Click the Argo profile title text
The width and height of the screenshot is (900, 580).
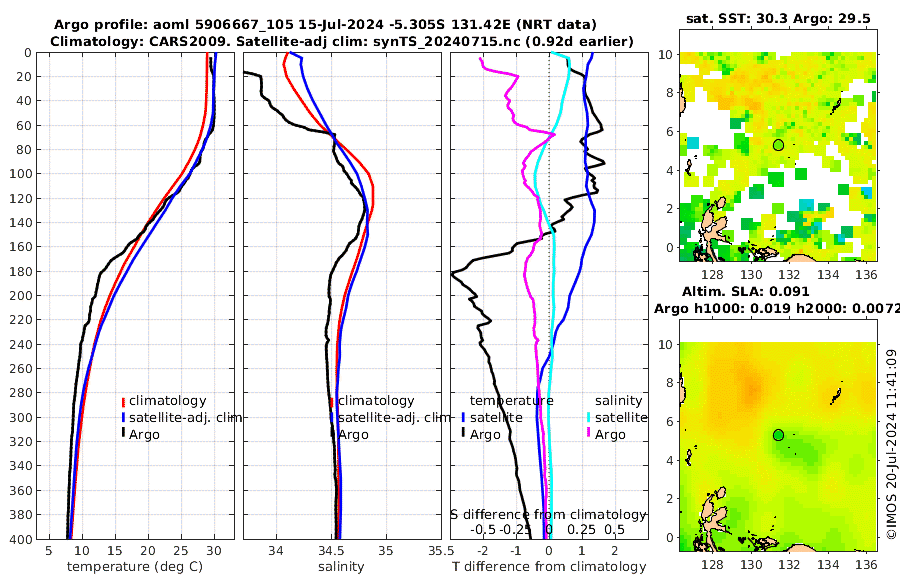point(325,25)
